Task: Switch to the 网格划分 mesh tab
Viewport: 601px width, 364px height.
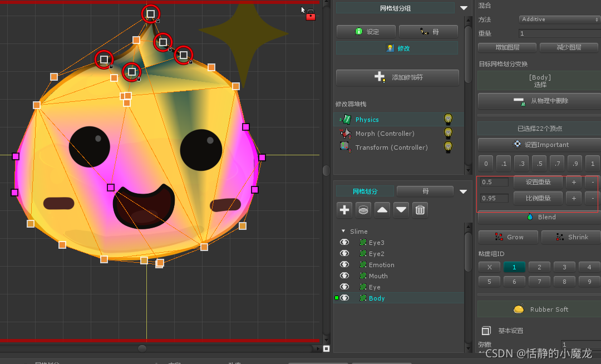Action: 365,191
